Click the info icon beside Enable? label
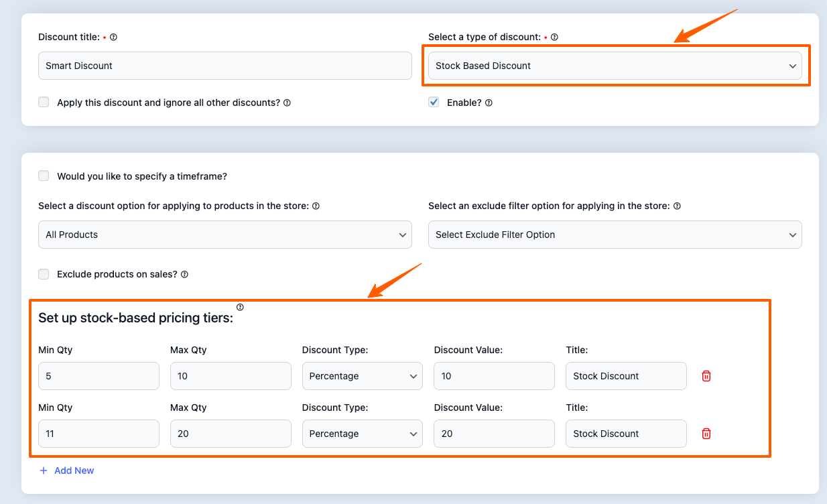 pyautogui.click(x=489, y=103)
